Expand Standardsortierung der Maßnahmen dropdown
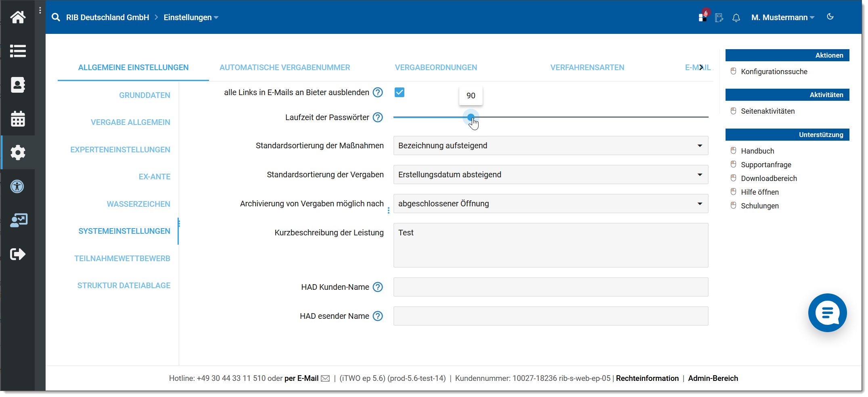Viewport: 868px width, 397px height. (x=550, y=145)
